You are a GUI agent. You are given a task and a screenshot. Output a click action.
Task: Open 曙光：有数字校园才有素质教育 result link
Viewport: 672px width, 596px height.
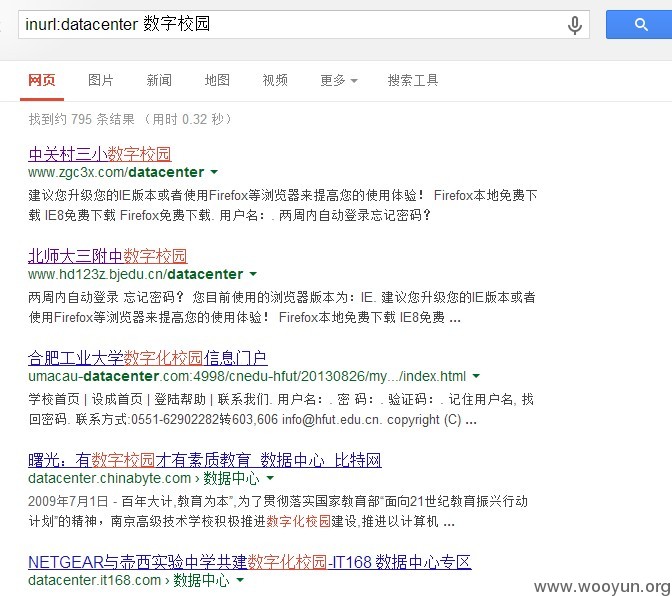click(x=205, y=460)
